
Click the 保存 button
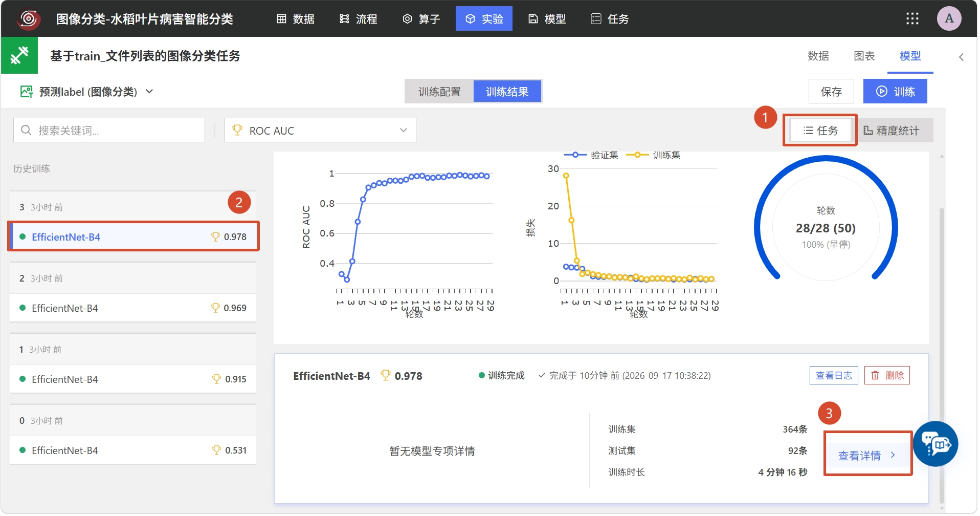click(x=831, y=91)
